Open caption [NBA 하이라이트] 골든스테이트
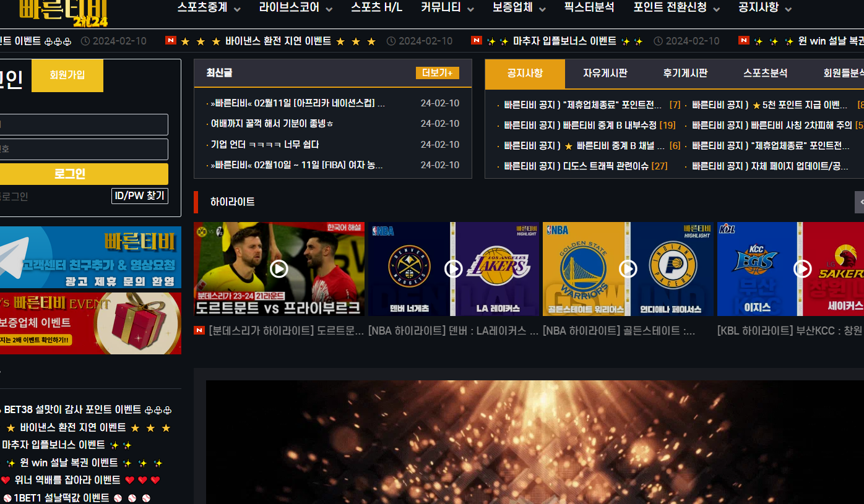This screenshot has height=504, width=864. pyautogui.click(x=619, y=331)
